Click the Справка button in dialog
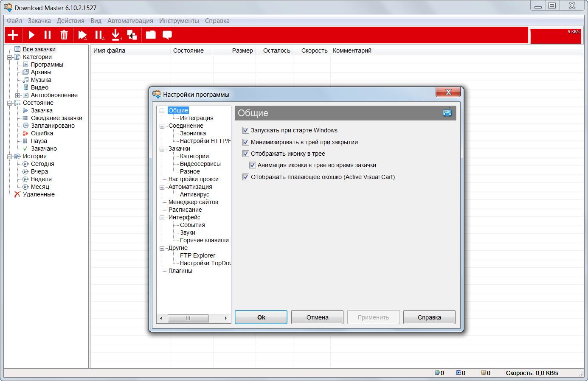Viewport: 588px width, 381px height. click(429, 317)
